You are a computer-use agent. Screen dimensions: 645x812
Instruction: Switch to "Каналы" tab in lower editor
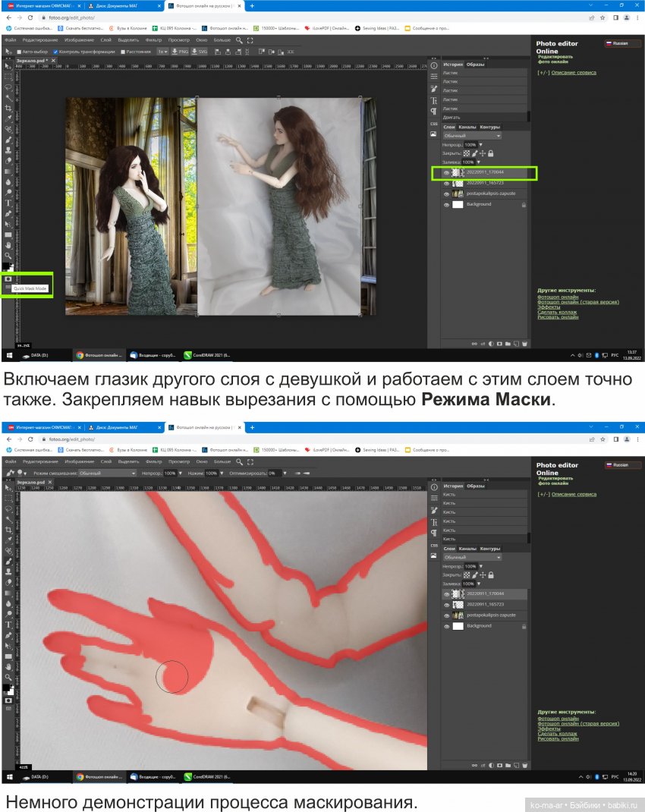467,549
